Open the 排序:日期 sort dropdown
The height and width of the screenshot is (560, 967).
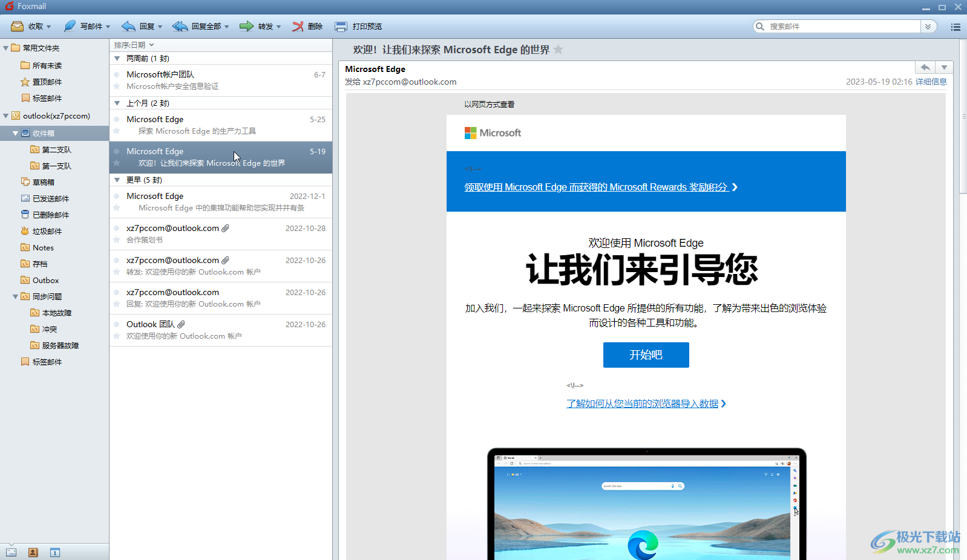pyautogui.click(x=134, y=45)
